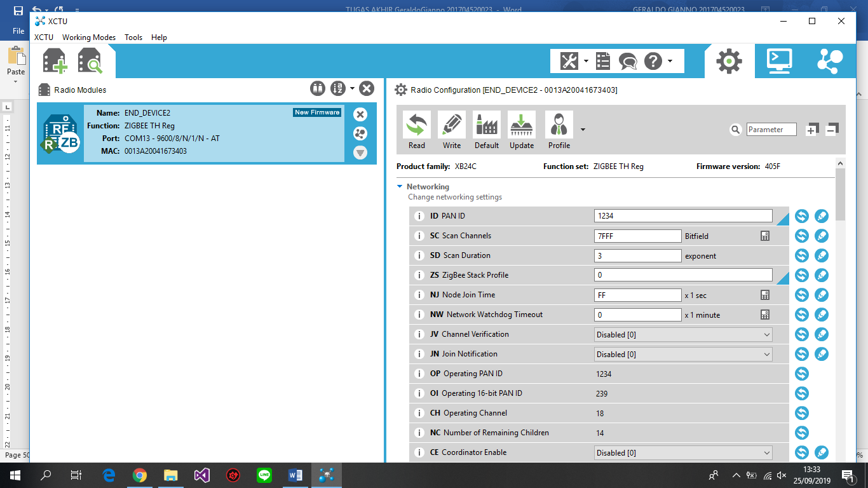
Task: Discover radio nodes in END_DEVICE2's network
Action: pos(360,133)
